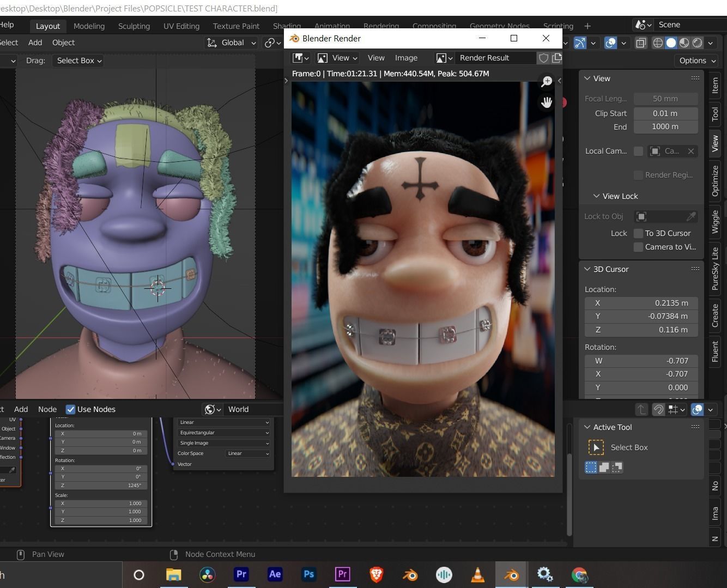Click the 3D Cursor X location field
Viewport: 727px width, 588px height.
(x=641, y=303)
